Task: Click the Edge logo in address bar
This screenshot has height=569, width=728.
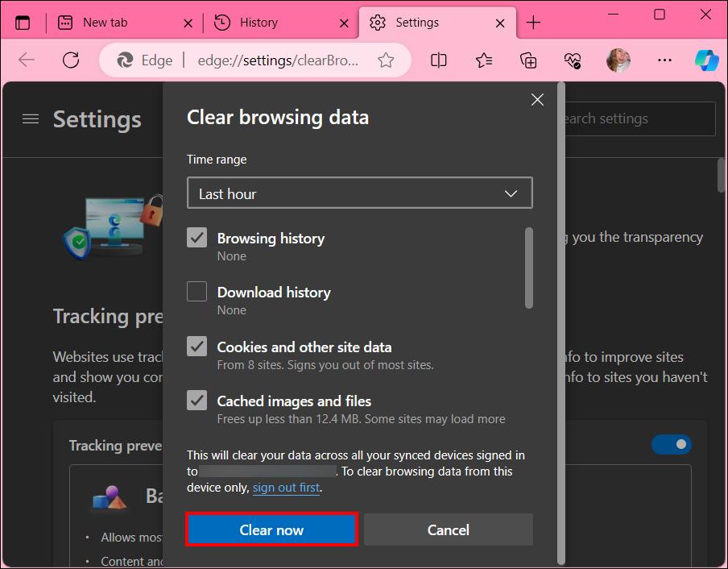Action: [125, 60]
